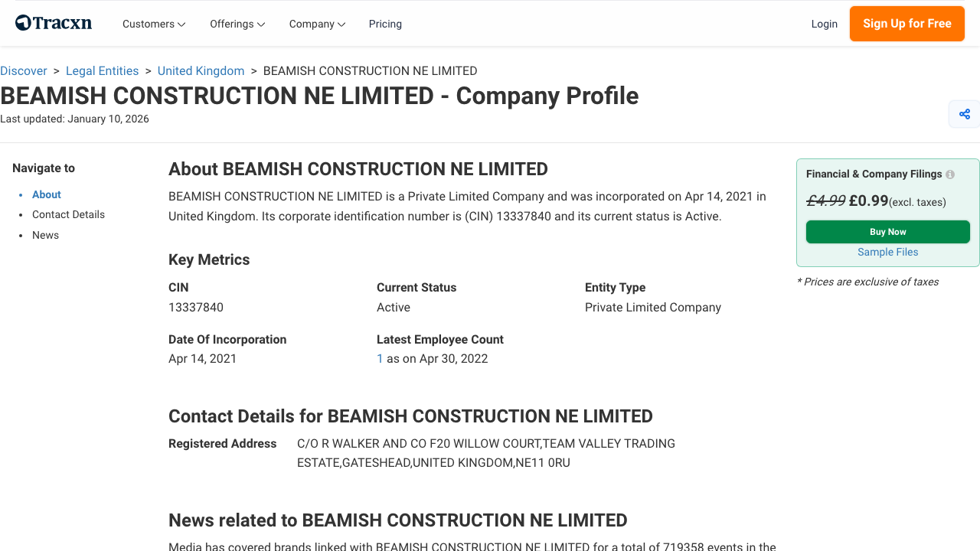Open the Login page
Viewport: 980px width, 551px height.
825,24
